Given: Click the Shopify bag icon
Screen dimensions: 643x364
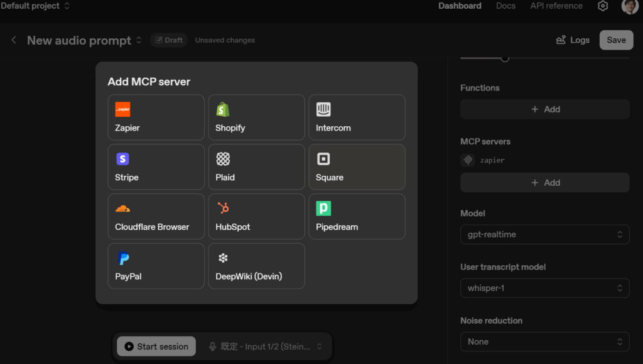Looking at the screenshot, I should point(223,109).
